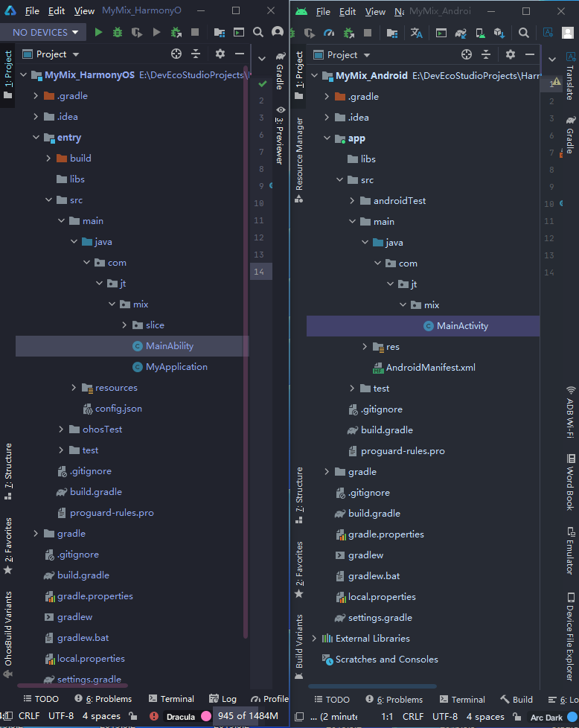This screenshot has width=579, height=728.
Task: Expand External Libraries in Android Studio tree
Action: [x=314, y=639]
